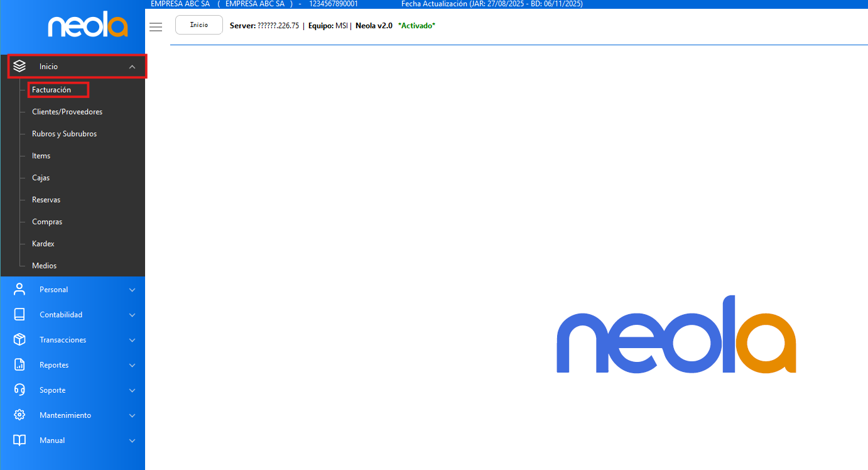Click the Mantenimiento gear icon
Image resolution: width=868 pixels, height=470 pixels.
tap(19, 415)
